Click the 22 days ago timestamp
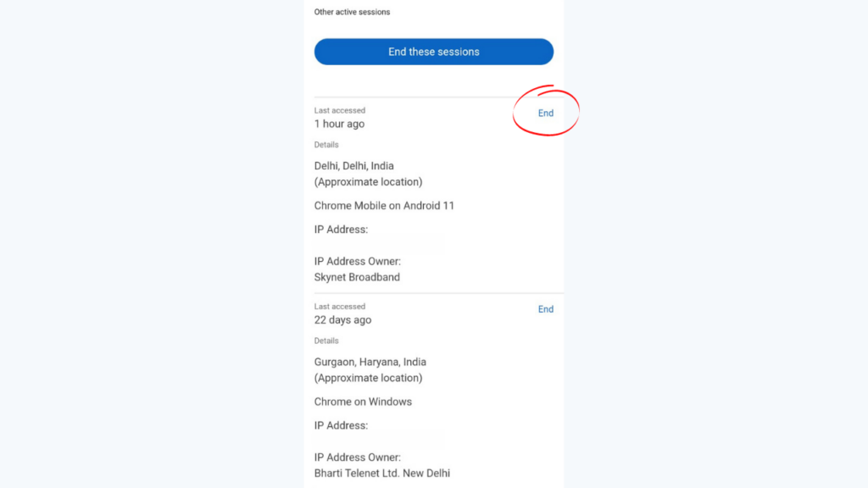This screenshot has height=488, width=868. [342, 319]
